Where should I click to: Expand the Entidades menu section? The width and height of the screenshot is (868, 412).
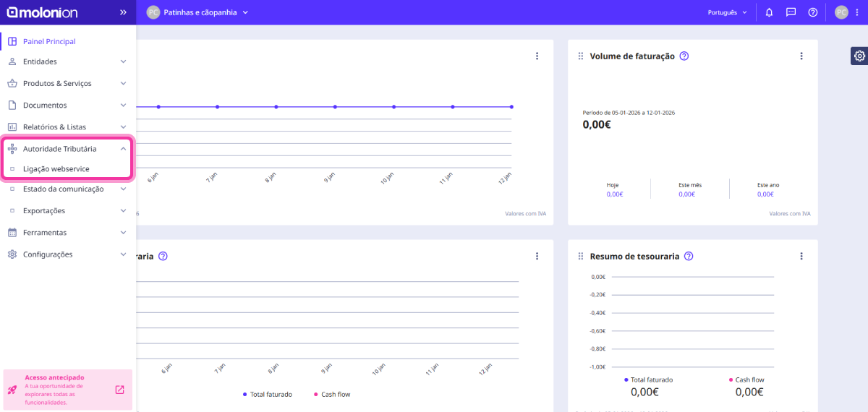[67, 61]
